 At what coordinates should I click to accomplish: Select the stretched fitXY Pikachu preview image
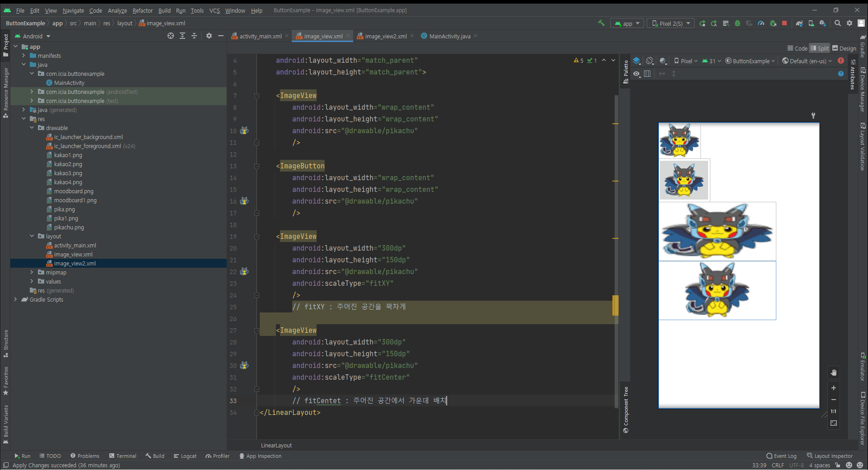tap(717, 232)
